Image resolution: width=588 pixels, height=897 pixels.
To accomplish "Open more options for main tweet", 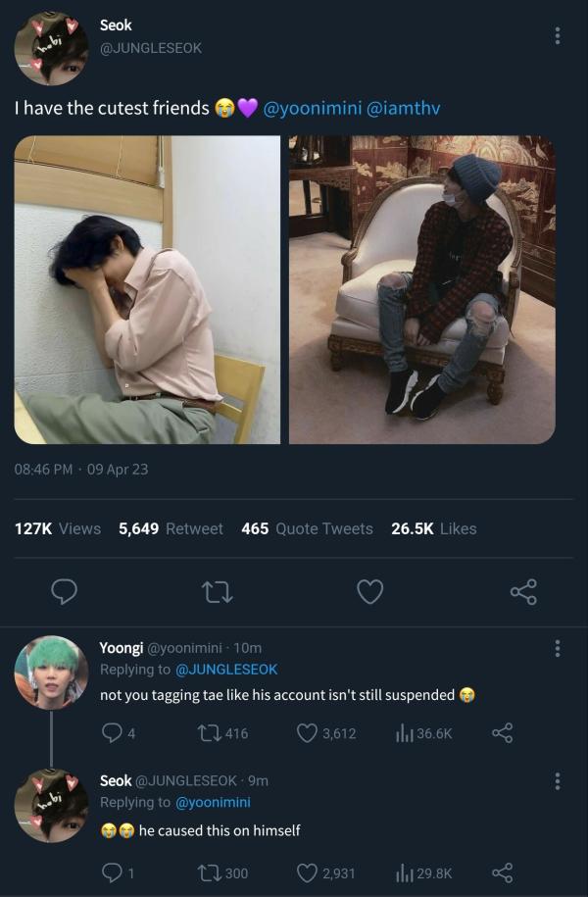I will 558,35.
